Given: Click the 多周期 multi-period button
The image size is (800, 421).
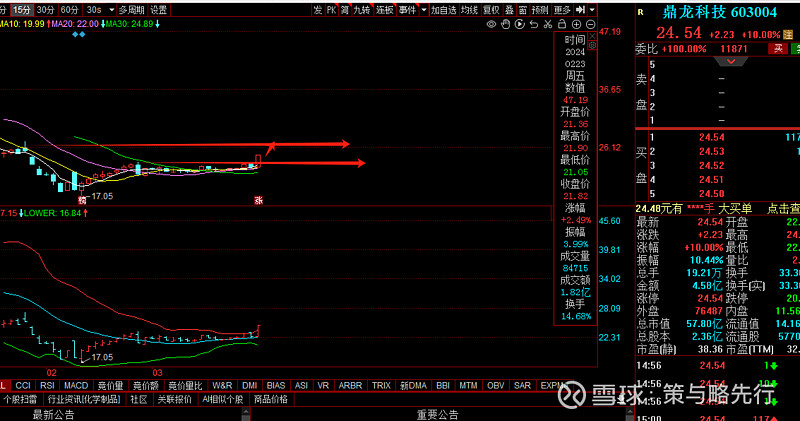Looking at the screenshot, I should point(132,10).
